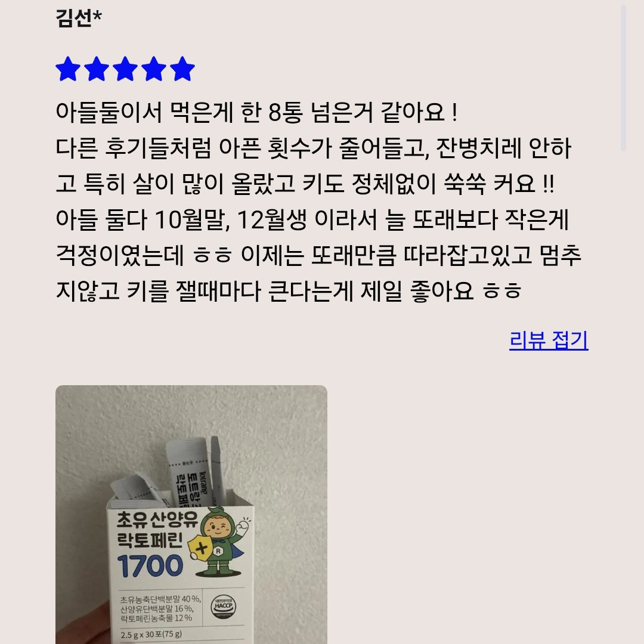Click the first blue rating star
Viewport: 644px width, 644px height.
click(68, 69)
